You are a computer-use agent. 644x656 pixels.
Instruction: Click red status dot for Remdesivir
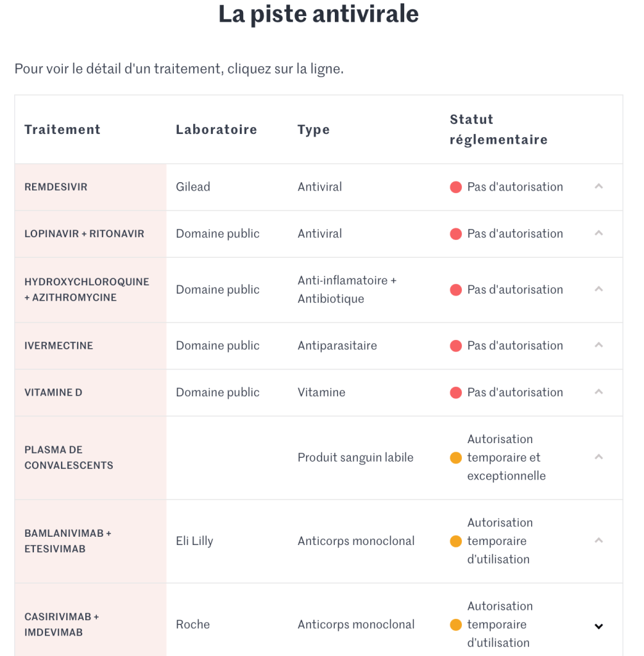coord(456,187)
